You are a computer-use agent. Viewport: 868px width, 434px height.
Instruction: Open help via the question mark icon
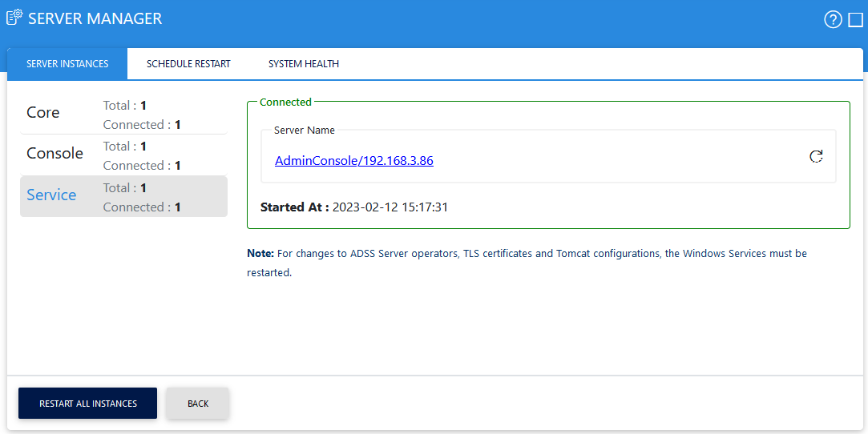pyautogui.click(x=833, y=20)
